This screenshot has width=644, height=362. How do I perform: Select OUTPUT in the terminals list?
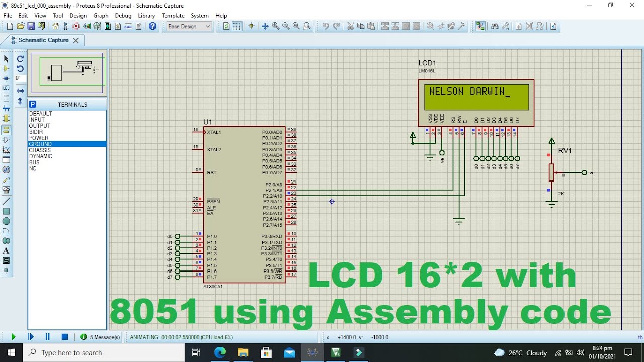[x=67, y=126]
